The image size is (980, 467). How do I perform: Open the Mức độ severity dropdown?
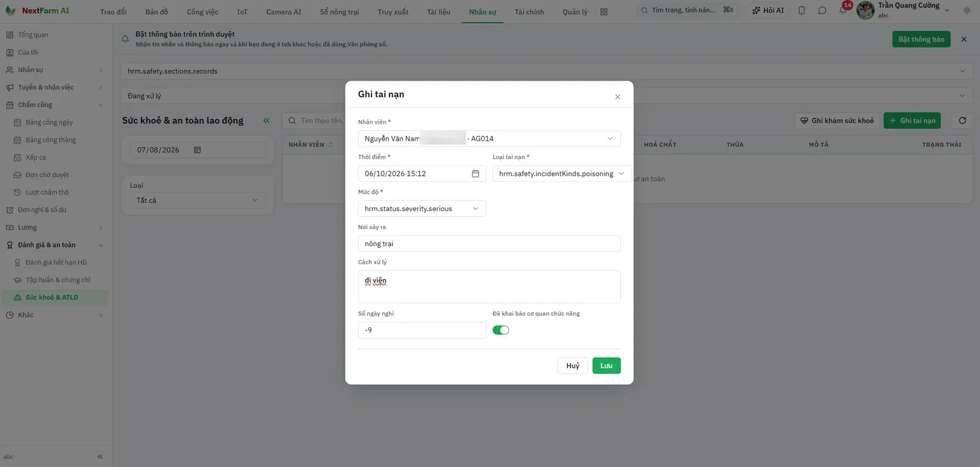[422, 209]
